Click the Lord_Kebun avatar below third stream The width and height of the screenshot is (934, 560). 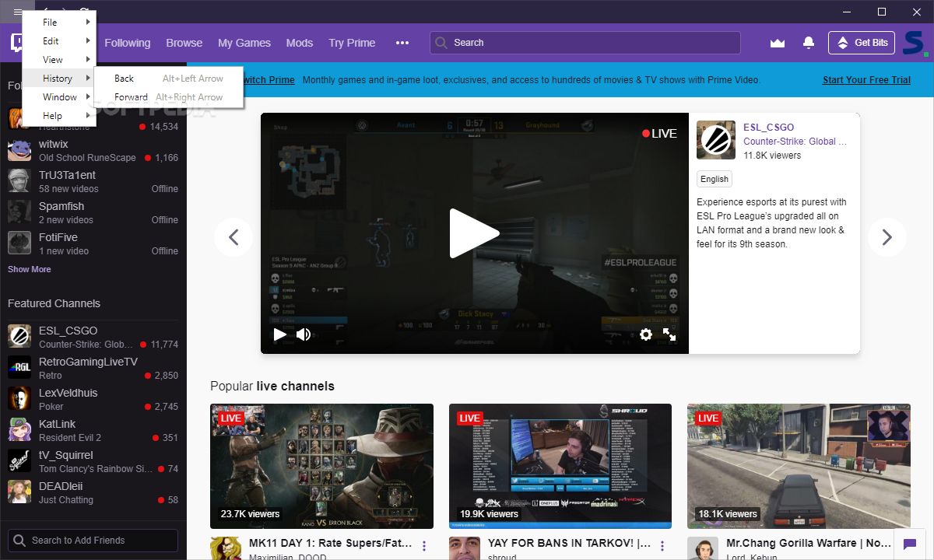(x=703, y=548)
